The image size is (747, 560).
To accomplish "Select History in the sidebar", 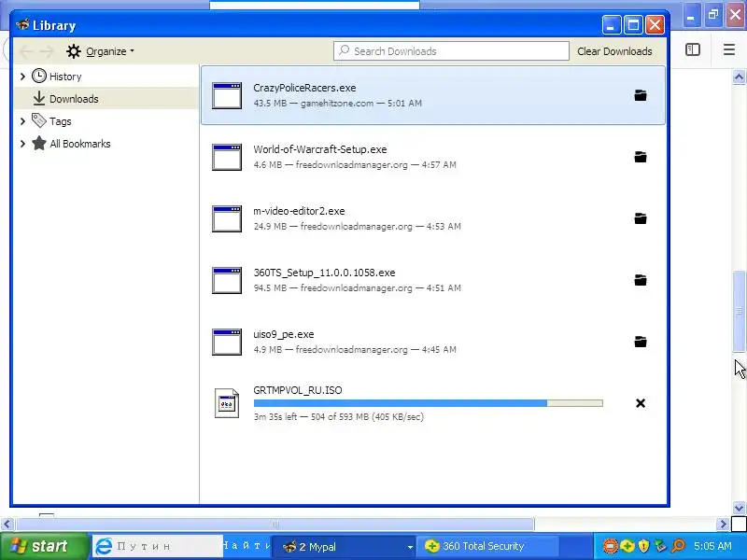I will 65,77.
